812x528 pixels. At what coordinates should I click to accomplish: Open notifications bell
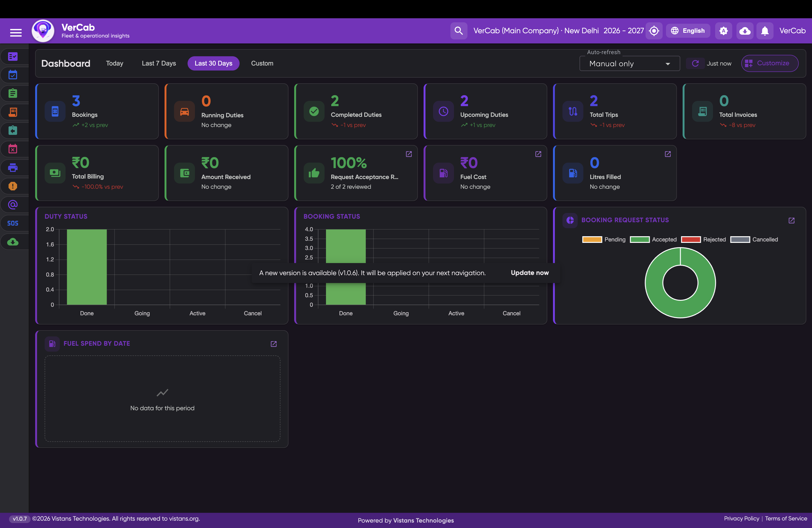(x=765, y=31)
